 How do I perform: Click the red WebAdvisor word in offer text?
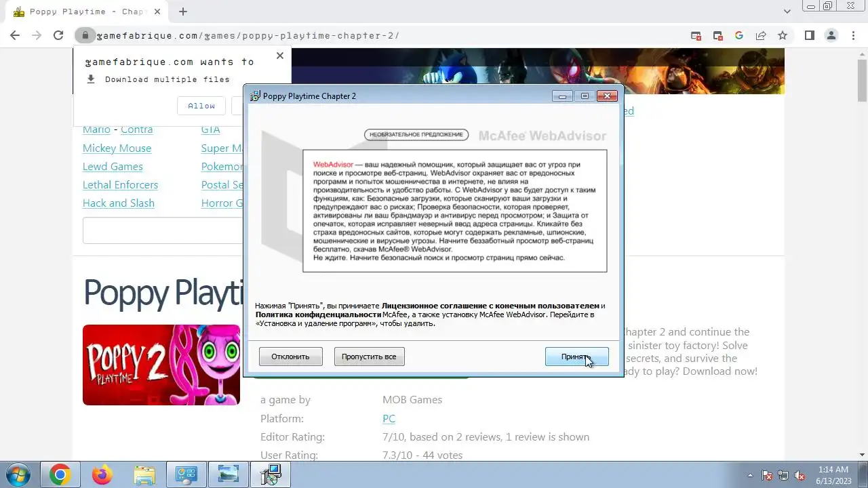pos(333,165)
